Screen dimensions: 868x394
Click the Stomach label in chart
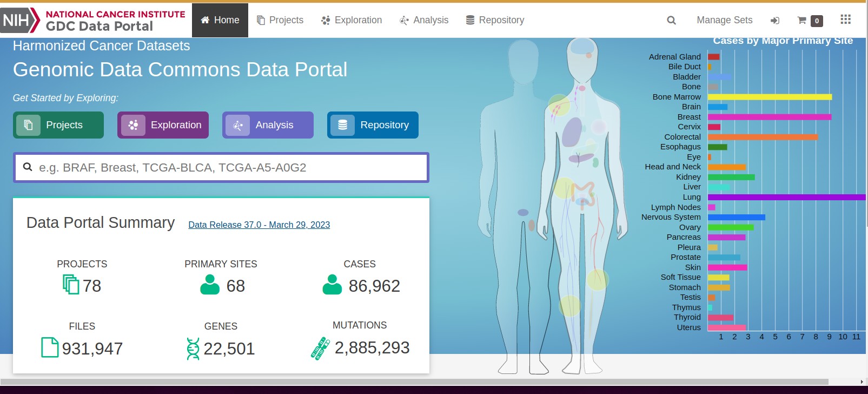(x=685, y=287)
